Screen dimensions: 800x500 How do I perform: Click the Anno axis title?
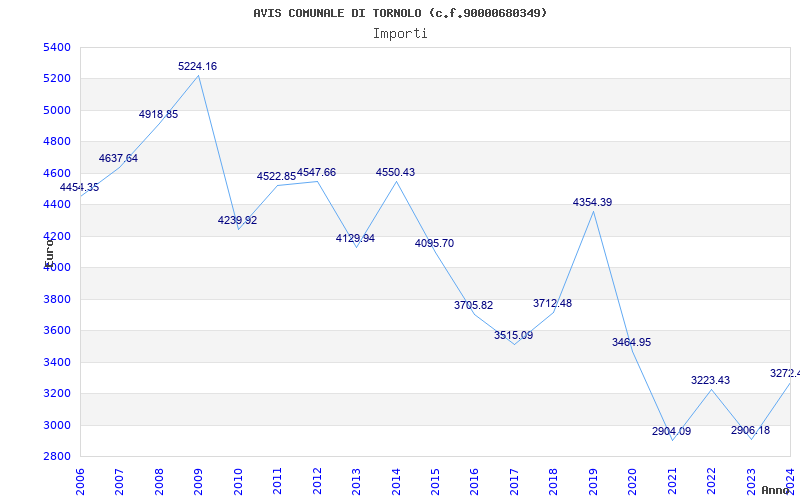[x=774, y=490]
